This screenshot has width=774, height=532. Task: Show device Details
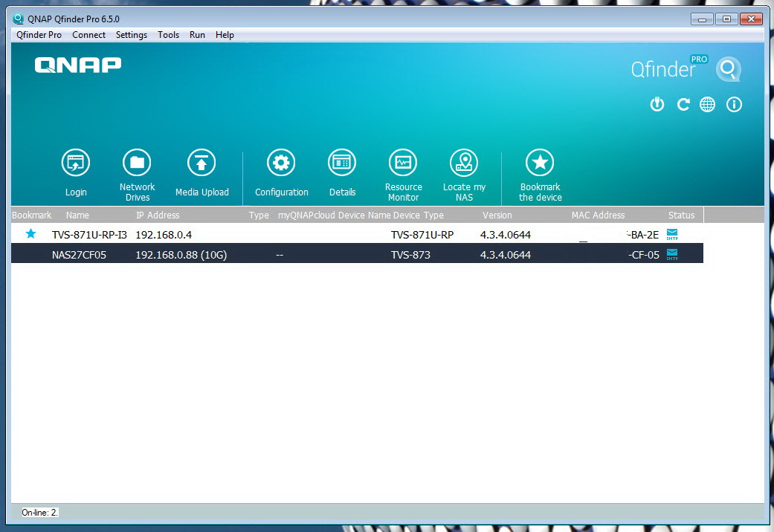342,163
